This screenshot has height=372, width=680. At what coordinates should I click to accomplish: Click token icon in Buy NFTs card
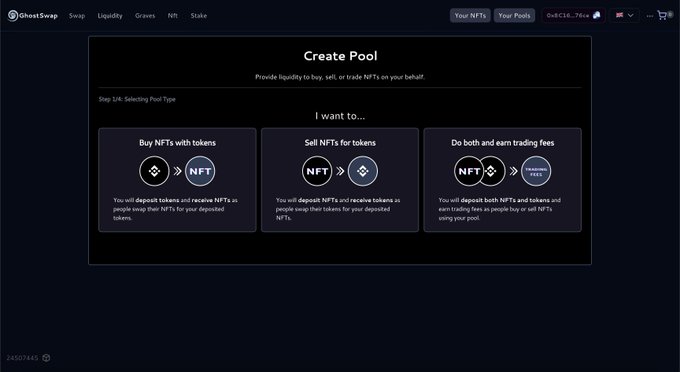click(154, 171)
